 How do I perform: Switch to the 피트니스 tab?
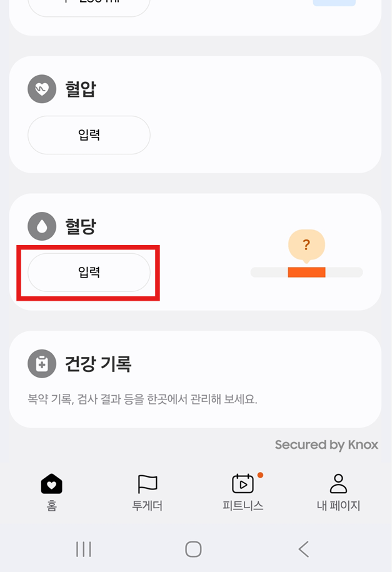[x=243, y=494]
